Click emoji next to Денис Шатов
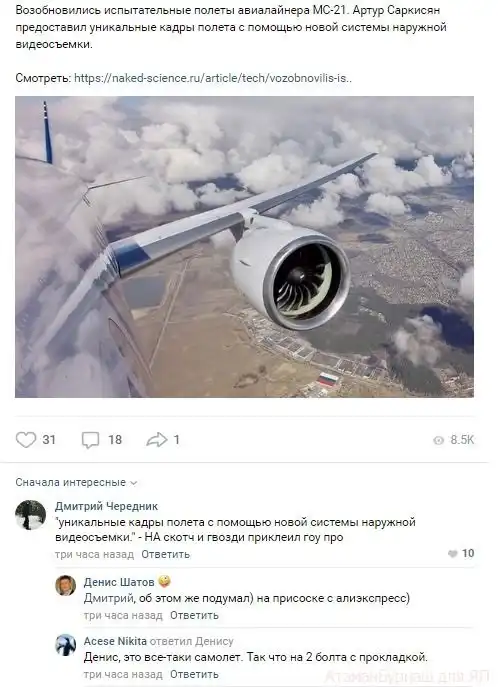498x687 pixels. click(164, 581)
